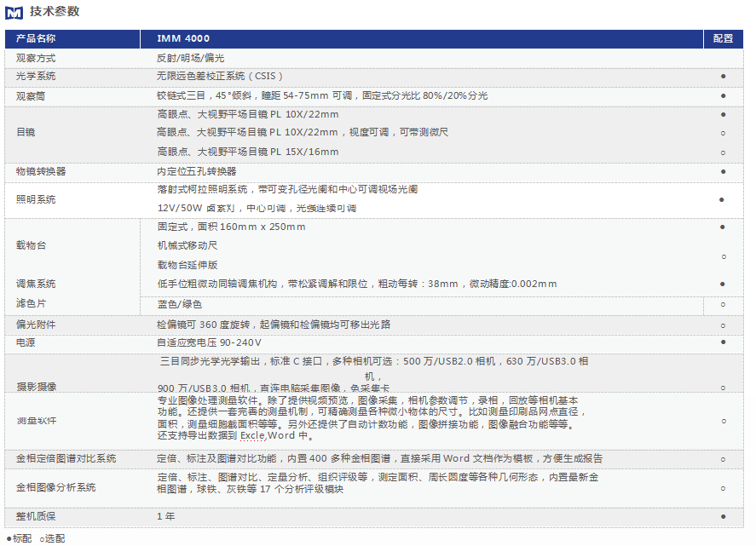Click the 光学系统 row label
756x546 pixels.
point(36,76)
